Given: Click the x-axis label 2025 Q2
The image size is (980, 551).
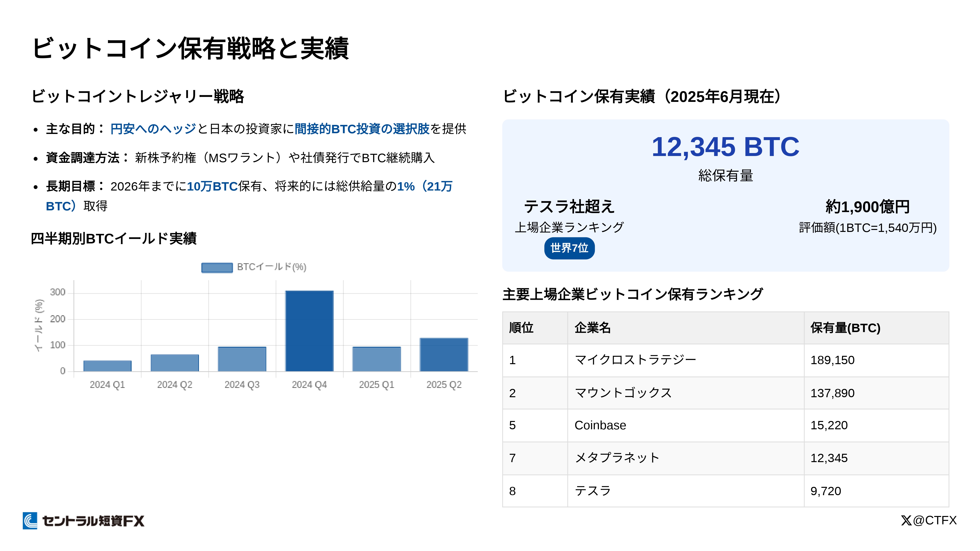Looking at the screenshot, I should coord(444,385).
